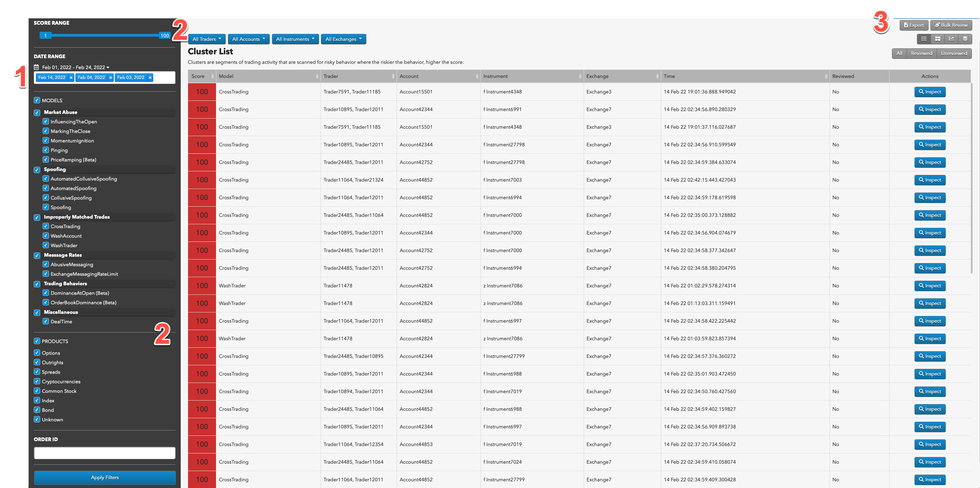Click the Bulk Review button

click(x=951, y=25)
